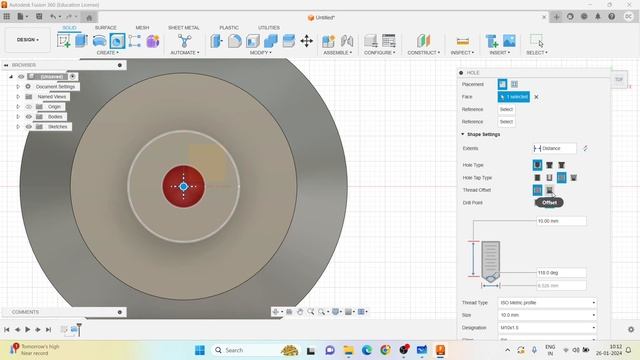640x360 pixels.
Task: Click the Construct plane icon
Action: pyautogui.click(x=423, y=41)
